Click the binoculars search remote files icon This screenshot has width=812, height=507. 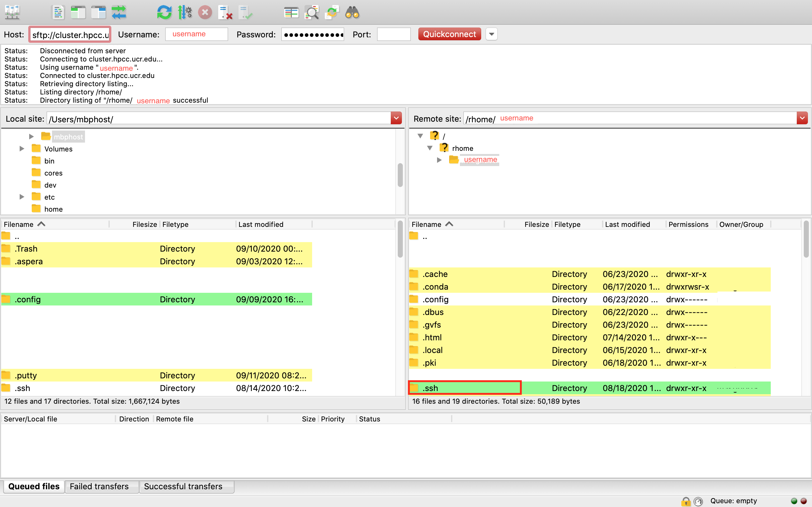pos(352,12)
